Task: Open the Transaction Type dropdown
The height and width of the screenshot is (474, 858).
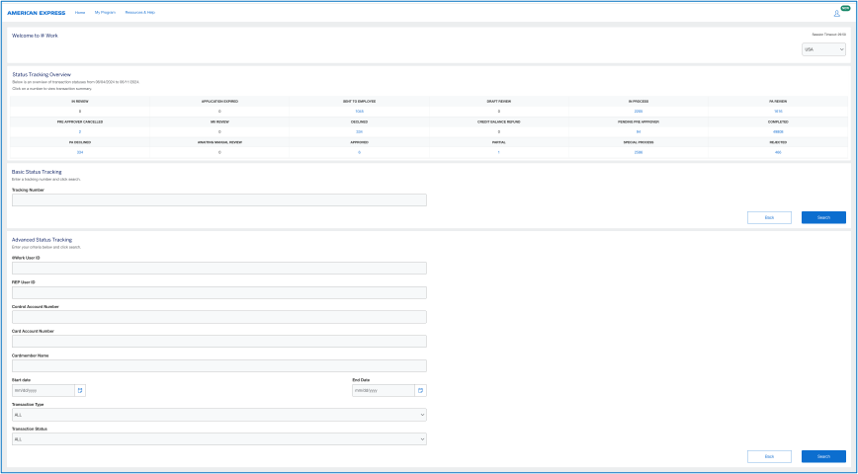Action: (219, 414)
